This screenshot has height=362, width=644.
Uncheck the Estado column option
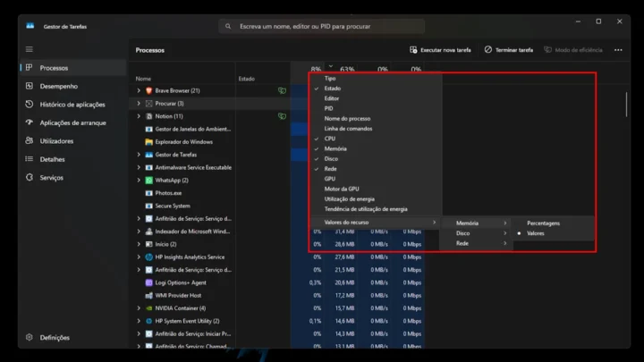pos(332,88)
